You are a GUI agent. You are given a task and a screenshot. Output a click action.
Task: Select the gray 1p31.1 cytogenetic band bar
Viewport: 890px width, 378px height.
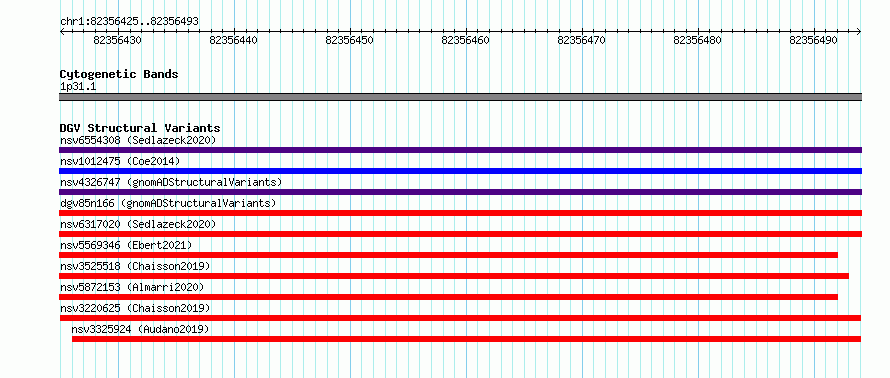coord(460,97)
